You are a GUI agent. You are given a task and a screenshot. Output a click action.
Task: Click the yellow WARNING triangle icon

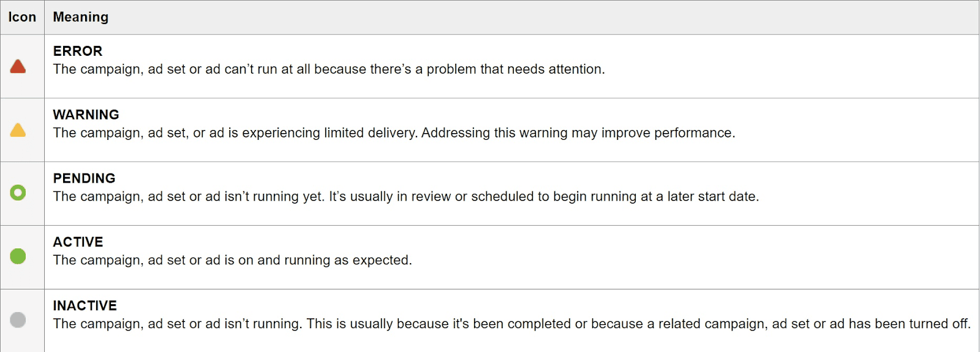click(x=18, y=130)
